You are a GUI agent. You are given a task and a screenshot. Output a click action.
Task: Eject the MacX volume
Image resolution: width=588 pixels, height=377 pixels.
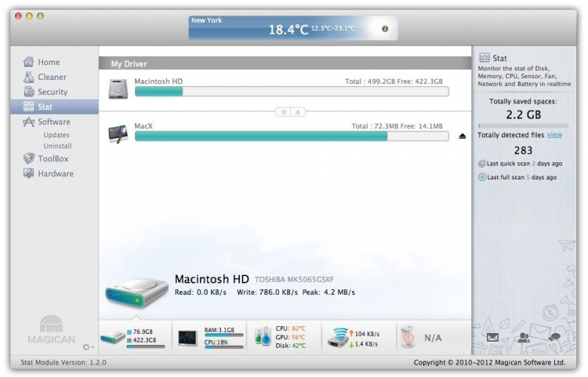pyautogui.click(x=463, y=136)
